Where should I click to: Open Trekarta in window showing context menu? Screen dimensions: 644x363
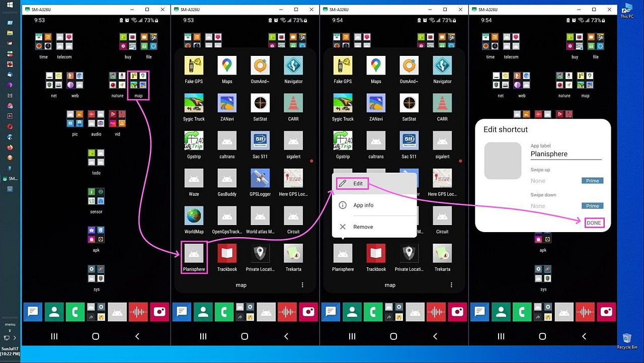click(442, 253)
